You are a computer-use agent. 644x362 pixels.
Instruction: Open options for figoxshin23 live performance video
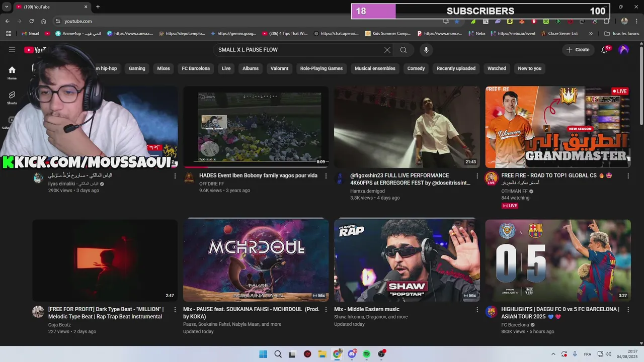(x=477, y=176)
